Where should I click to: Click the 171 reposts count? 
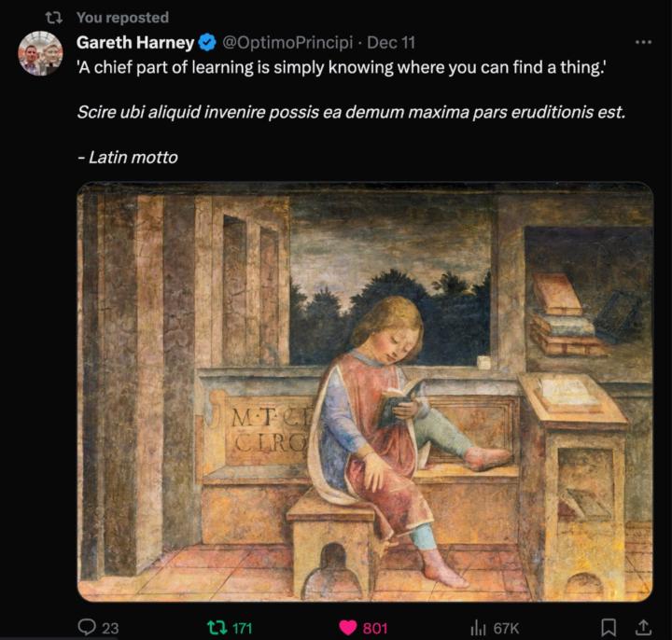[242, 628]
